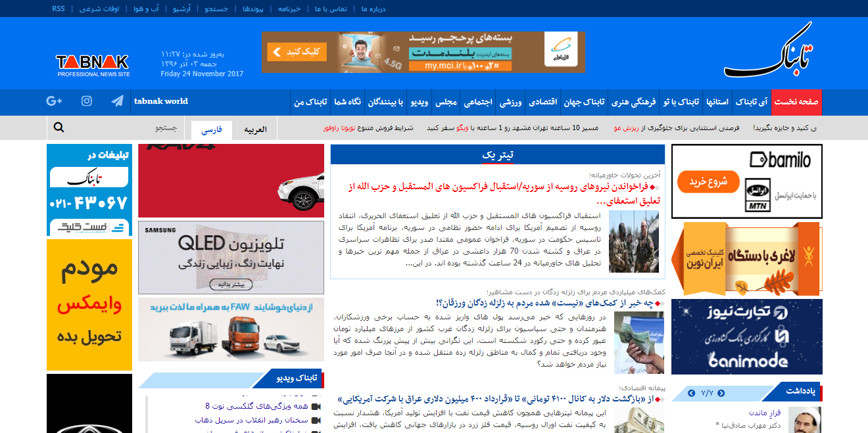Viewport: 868px width, 433px height.
Task: Click the تابناک ویدیو section header
Action: pos(297,378)
